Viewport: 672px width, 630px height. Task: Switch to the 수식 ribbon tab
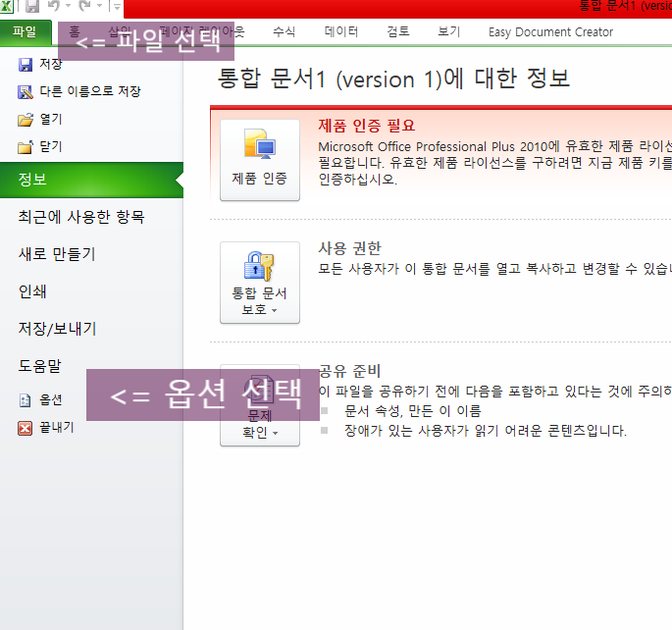pyautogui.click(x=284, y=31)
